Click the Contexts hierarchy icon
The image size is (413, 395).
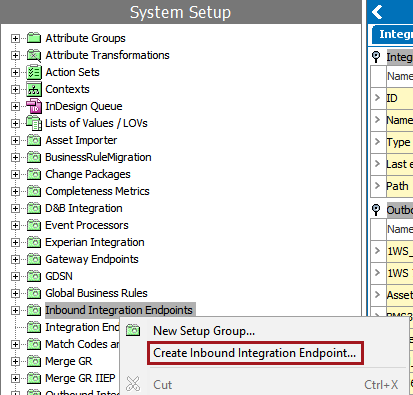(34, 89)
